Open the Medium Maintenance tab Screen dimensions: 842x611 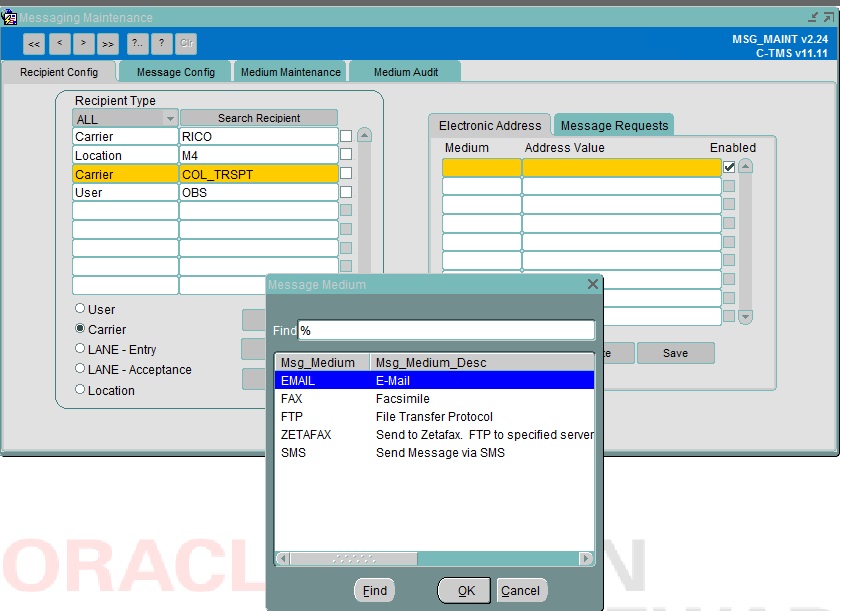[291, 72]
